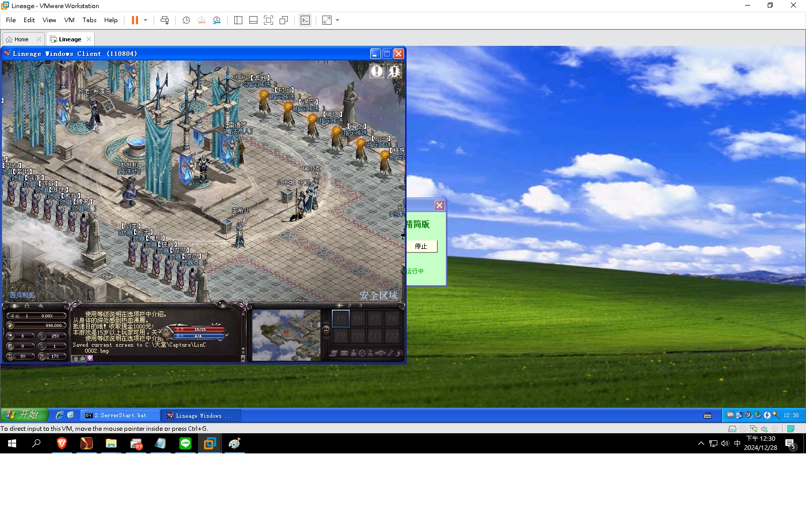This screenshot has width=806, height=532.
Task: Click the host volume speaker icon
Action: [x=725, y=443]
